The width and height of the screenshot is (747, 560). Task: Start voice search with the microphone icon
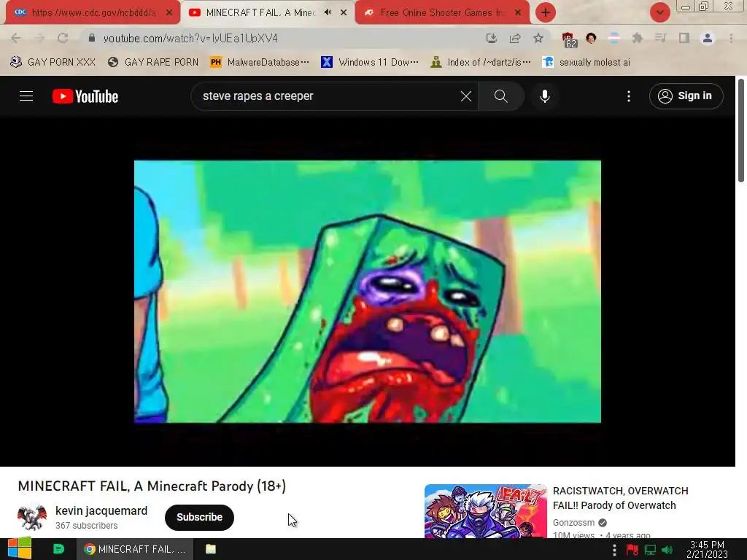(x=545, y=96)
